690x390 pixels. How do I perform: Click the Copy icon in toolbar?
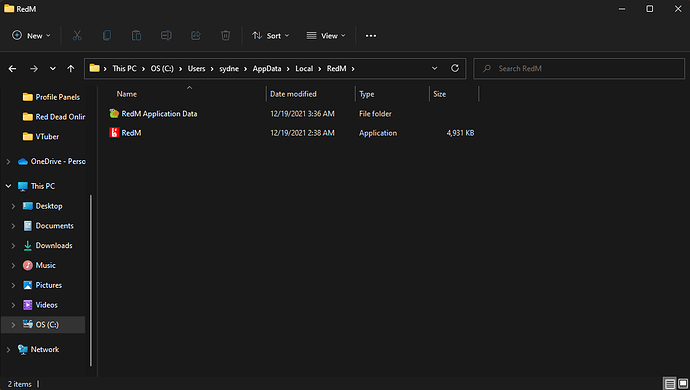pos(106,36)
